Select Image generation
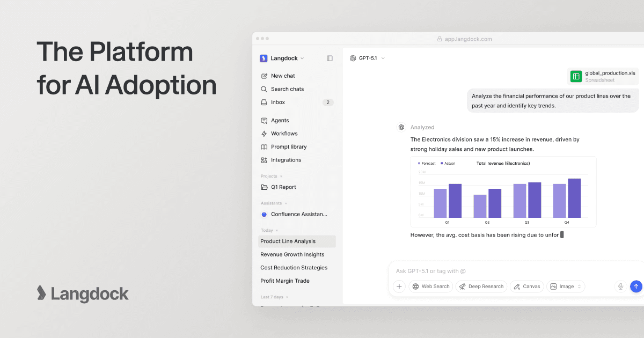 click(x=566, y=286)
